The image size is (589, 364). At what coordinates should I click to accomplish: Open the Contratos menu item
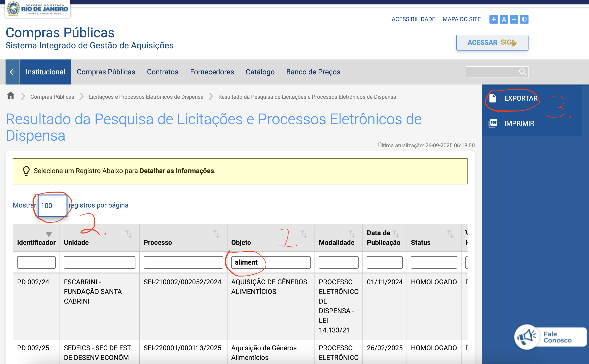163,72
